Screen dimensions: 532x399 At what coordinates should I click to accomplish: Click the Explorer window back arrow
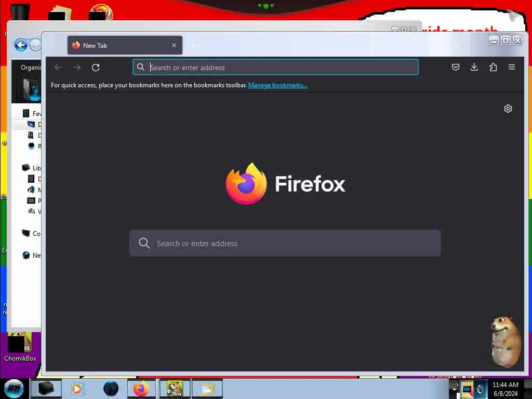21,45
